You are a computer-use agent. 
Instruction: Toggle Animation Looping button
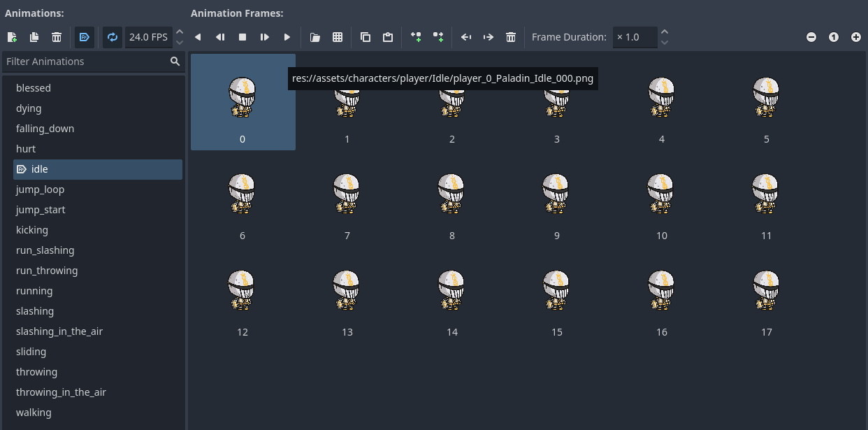[113, 37]
